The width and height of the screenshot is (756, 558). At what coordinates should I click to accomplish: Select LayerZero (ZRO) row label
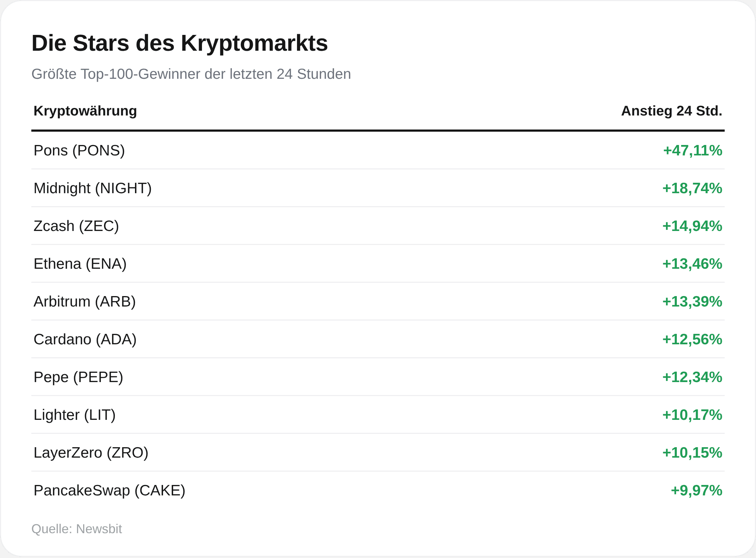point(91,453)
